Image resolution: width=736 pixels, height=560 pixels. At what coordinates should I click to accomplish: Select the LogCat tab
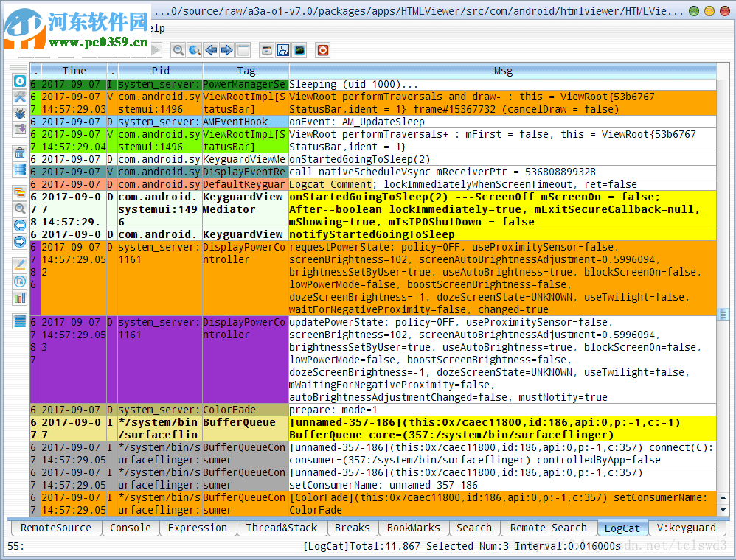point(622,528)
